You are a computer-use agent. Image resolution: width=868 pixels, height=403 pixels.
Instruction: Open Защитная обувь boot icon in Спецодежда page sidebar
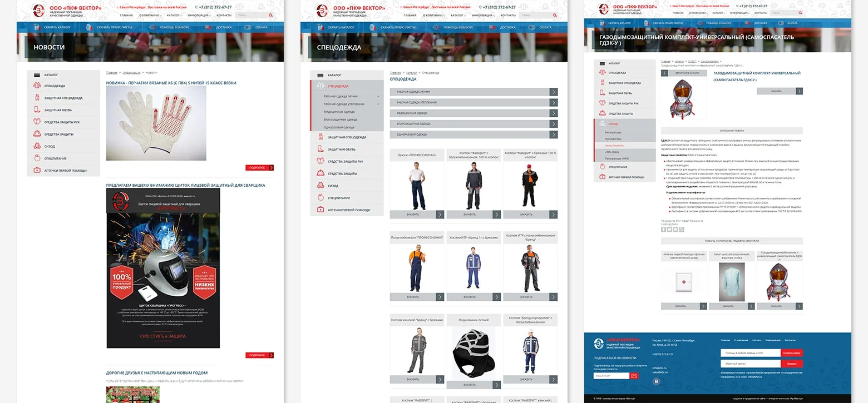pos(320,149)
